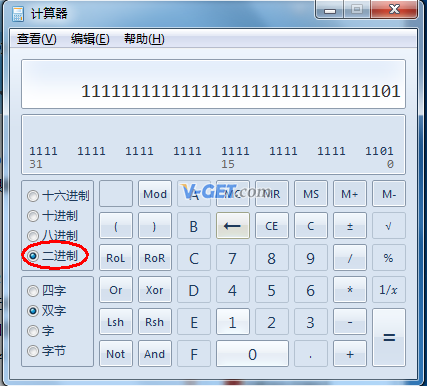Click the RoR rotate right button

(155, 258)
